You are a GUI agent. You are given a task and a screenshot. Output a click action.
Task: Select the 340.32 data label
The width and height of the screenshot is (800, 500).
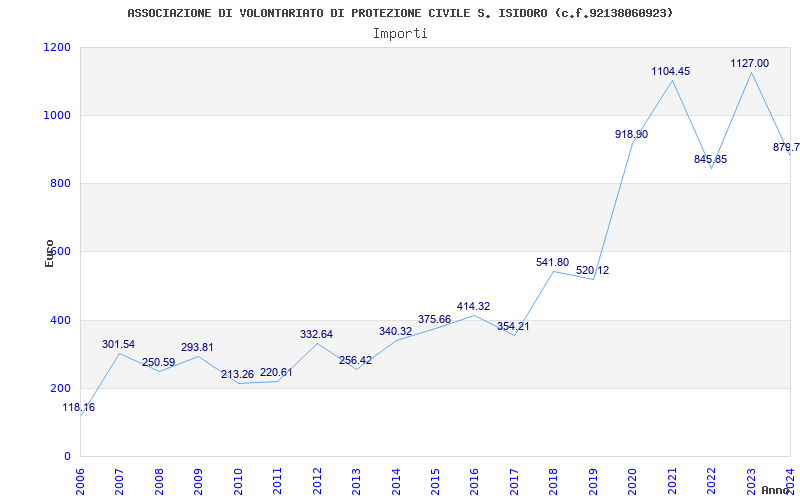(395, 332)
